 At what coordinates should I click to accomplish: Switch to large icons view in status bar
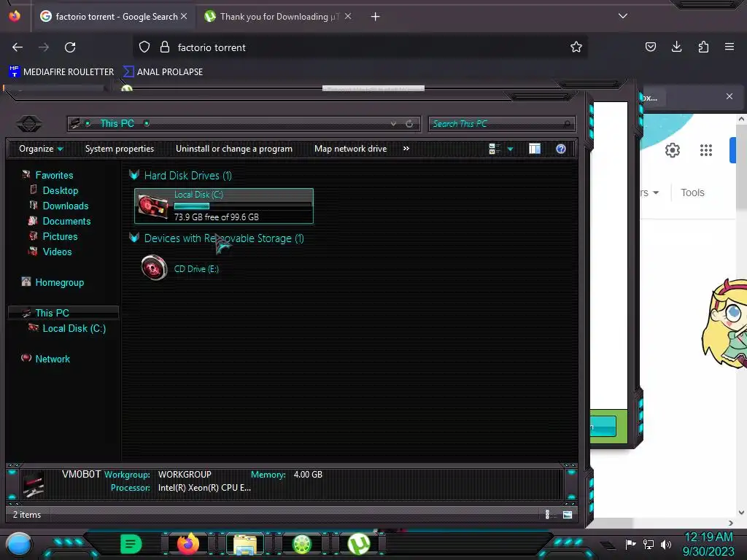[x=568, y=514]
